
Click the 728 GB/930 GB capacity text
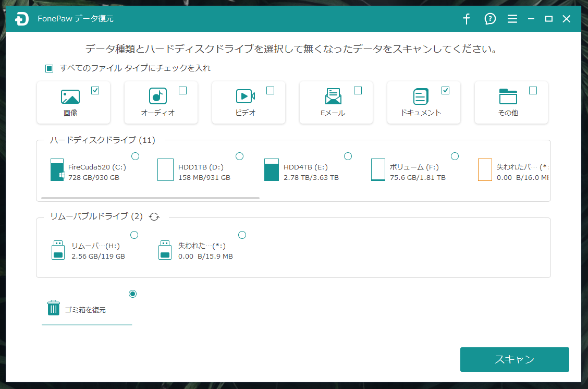coord(94,177)
